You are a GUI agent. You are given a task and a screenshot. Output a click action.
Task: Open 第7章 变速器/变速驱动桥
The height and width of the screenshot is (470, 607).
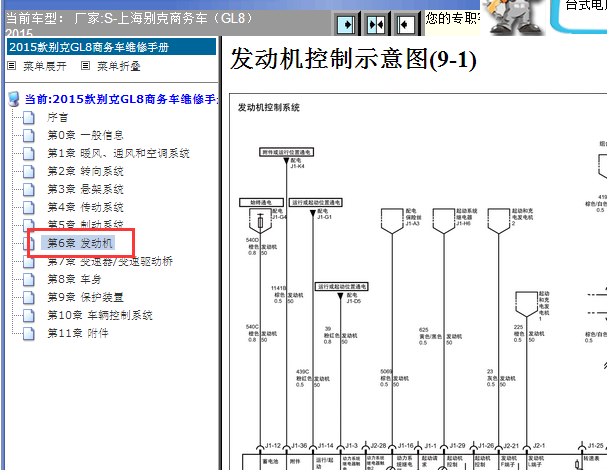click(x=110, y=261)
